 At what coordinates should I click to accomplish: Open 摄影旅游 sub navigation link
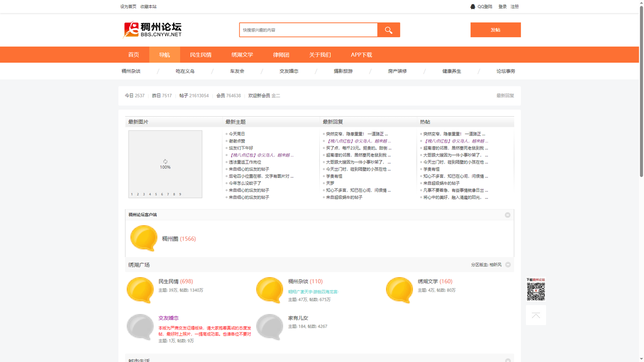point(343,71)
